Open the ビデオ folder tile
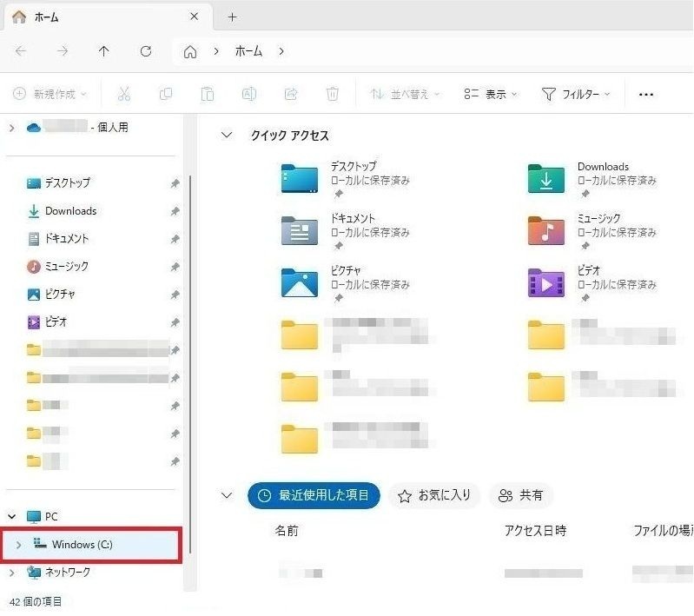694x616 pixels. click(547, 283)
